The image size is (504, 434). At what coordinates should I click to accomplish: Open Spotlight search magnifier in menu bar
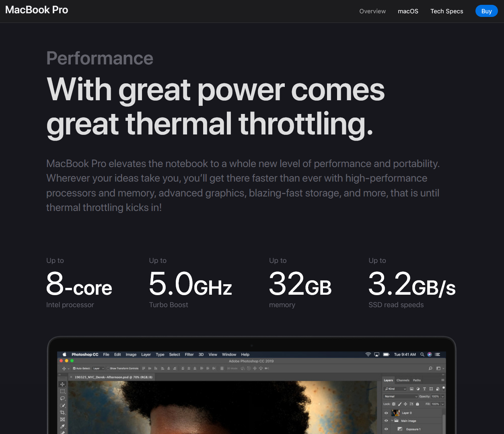422,354
